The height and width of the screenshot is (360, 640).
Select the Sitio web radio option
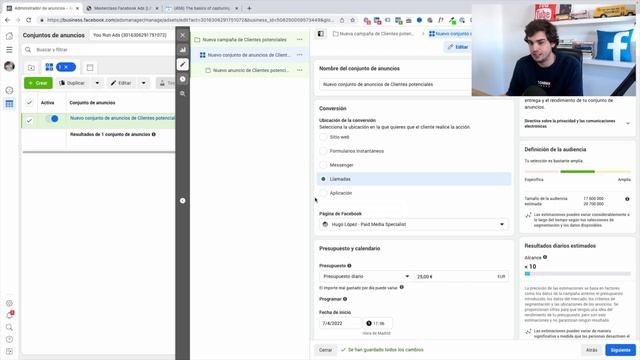click(x=323, y=137)
